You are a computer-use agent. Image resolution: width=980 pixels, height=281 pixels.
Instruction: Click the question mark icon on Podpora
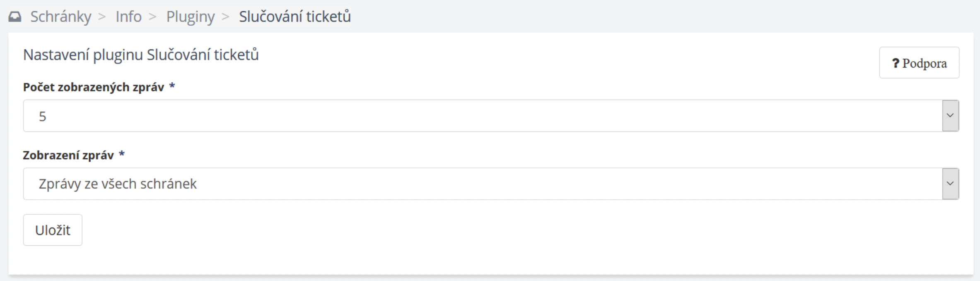[x=896, y=63]
